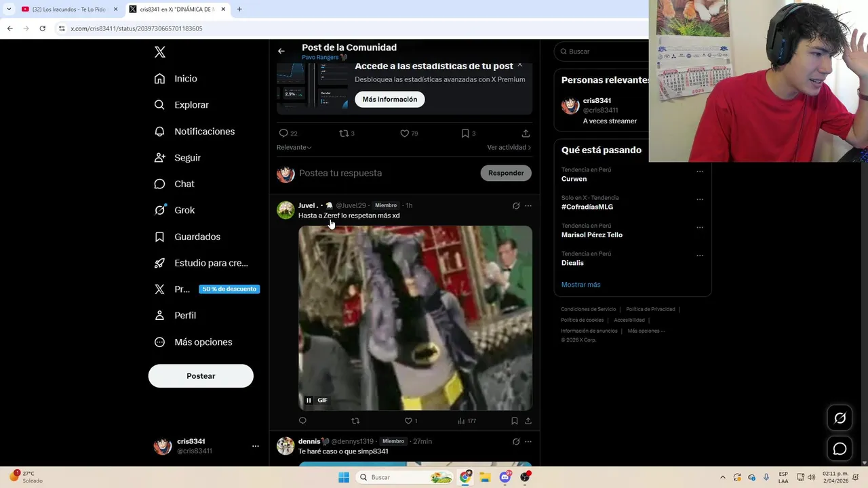Click the X logo in sidebar
This screenshot has height=488, width=868.
click(x=160, y=52)
